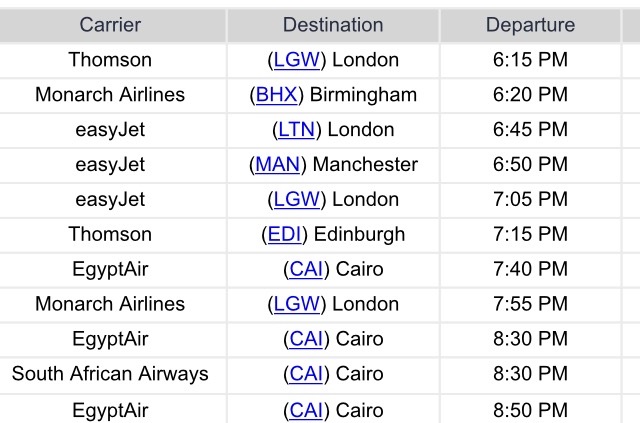Open CAI link in South African Airways row
Image resolution: width=640 pixels, height=423 pixels.
306,374
